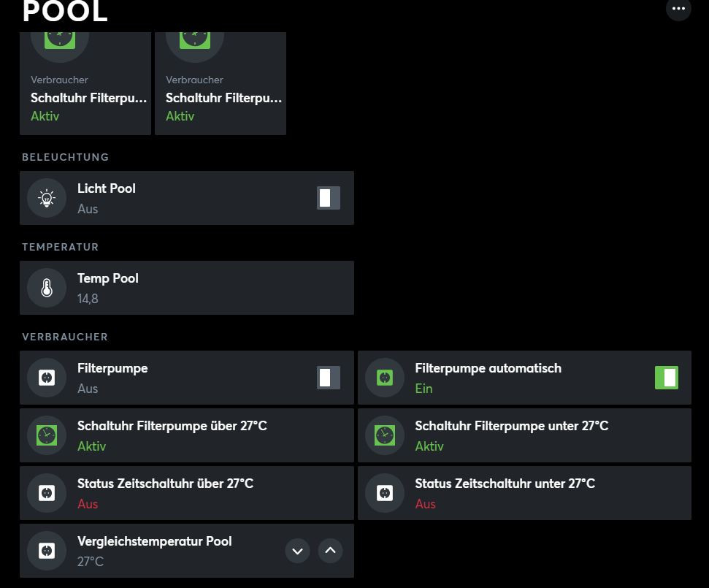The width and height of the screenshot is (709, 588).
Task: Click the Schaltuhr Filterpumpe über 27°C label
Action: coord(172,426)
